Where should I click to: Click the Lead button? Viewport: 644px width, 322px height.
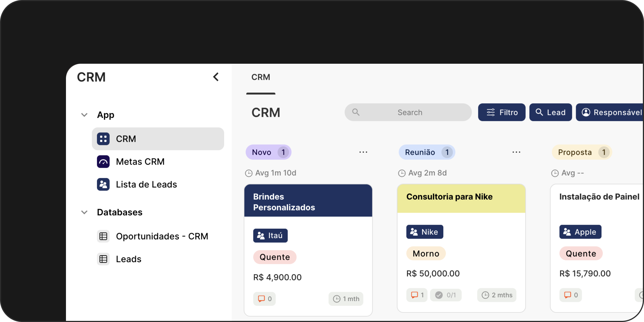tap(550, 112)
